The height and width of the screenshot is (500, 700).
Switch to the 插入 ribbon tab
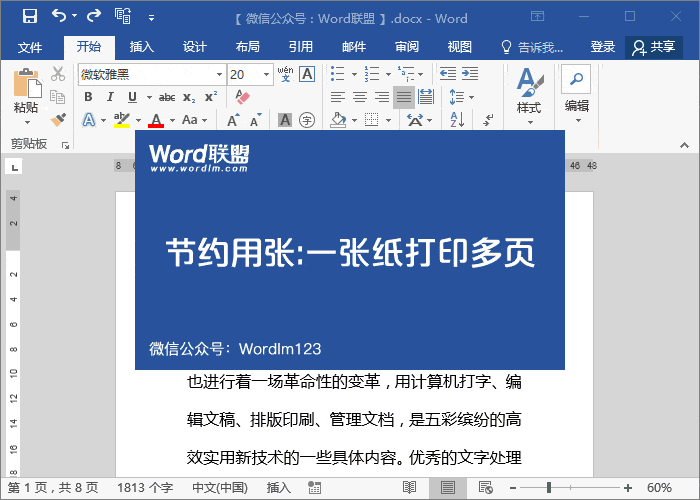(142, 47)
